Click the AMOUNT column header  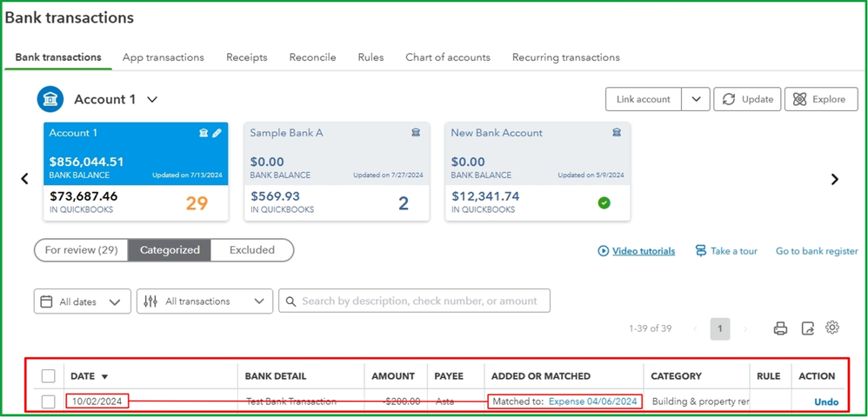(x=393, y=376)
